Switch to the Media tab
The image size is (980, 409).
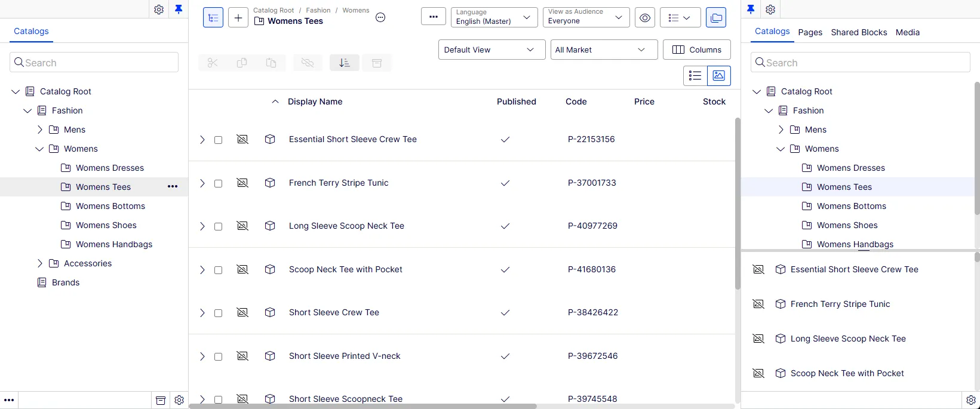[x=908, y=32]
